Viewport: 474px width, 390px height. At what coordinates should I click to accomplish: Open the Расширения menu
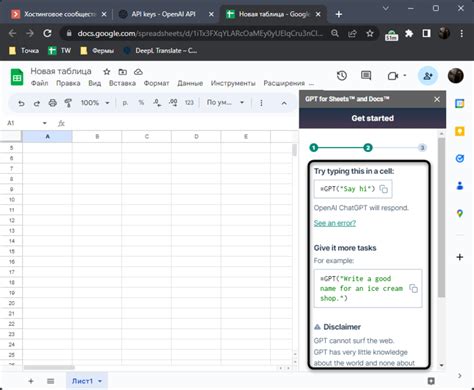[x=284, y=83]
